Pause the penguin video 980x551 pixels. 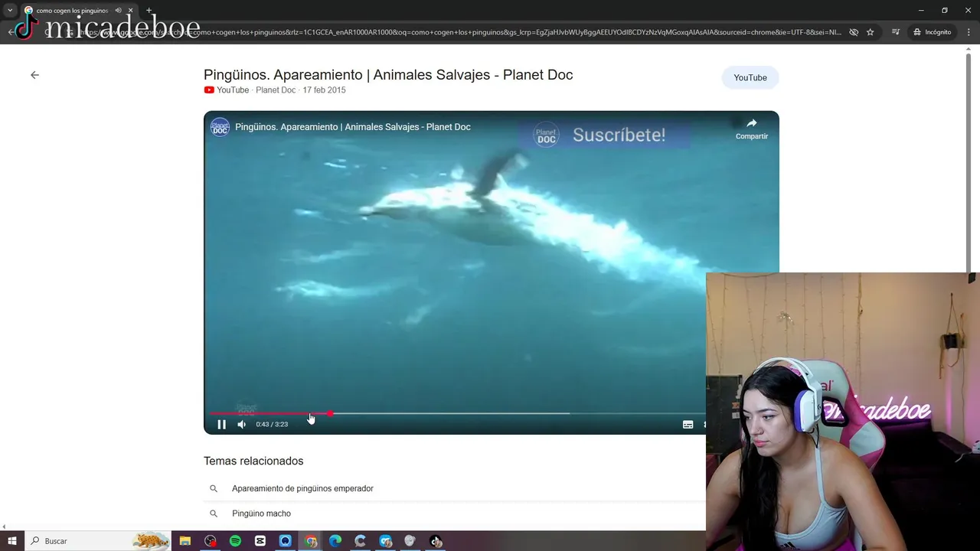[221, 424]
